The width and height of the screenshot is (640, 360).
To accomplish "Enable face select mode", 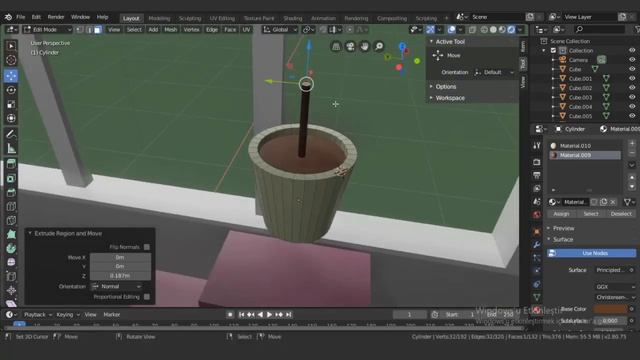I will click(x=98, y=29).
